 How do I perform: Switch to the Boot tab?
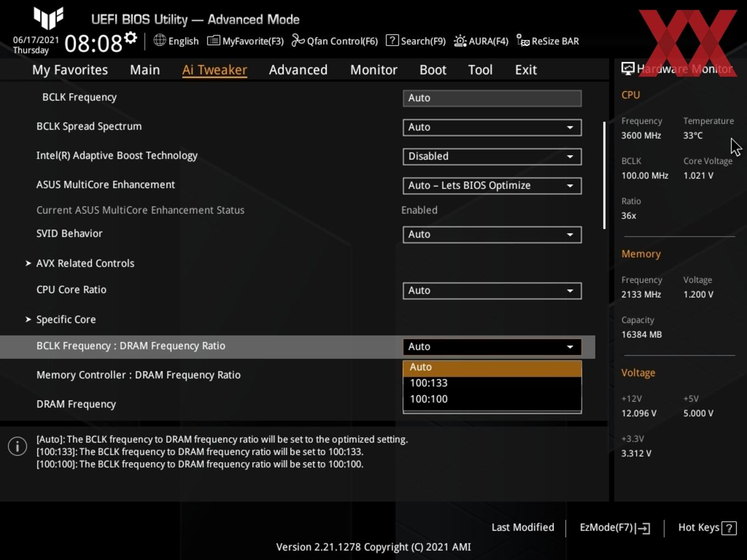(433, 70)
